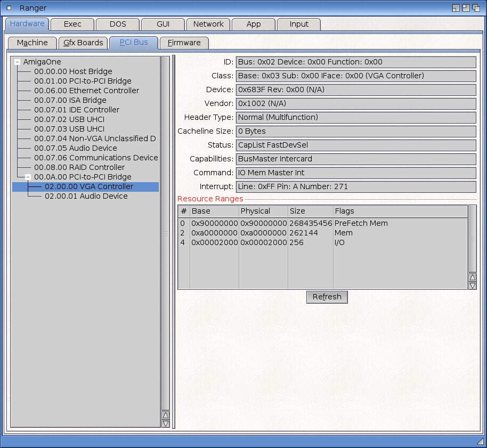Viewport: 487px width, 448px height.
Task: Click the # column header
Action: pos(184,211)
